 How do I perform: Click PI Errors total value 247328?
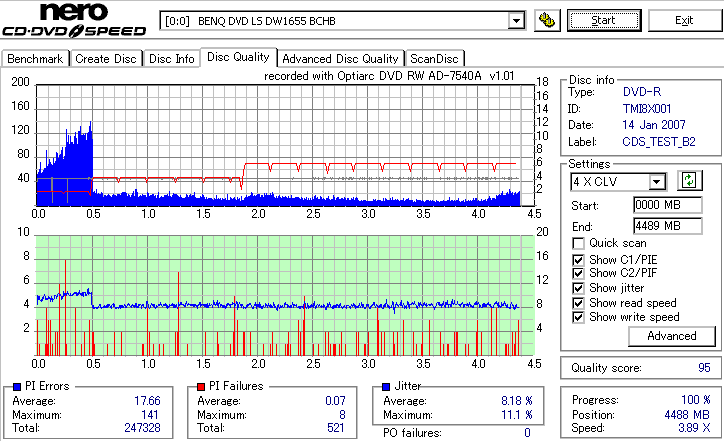point(142,428)
